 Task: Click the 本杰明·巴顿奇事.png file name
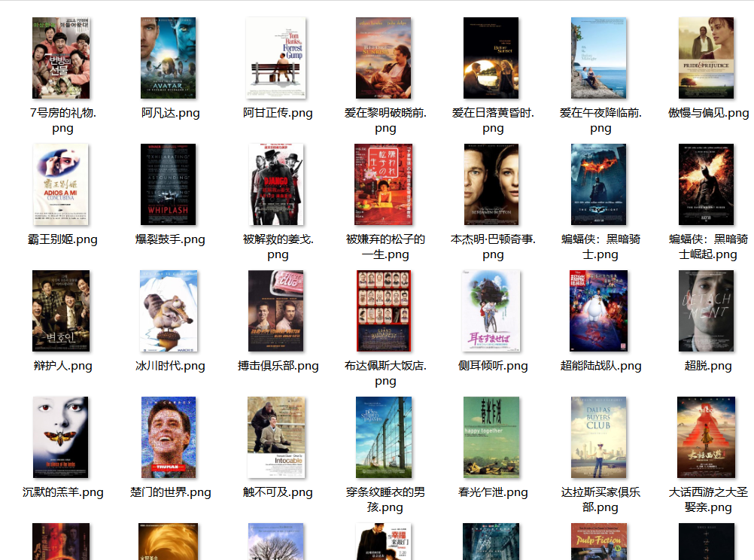pyautogui.click(x=493, y=247)
